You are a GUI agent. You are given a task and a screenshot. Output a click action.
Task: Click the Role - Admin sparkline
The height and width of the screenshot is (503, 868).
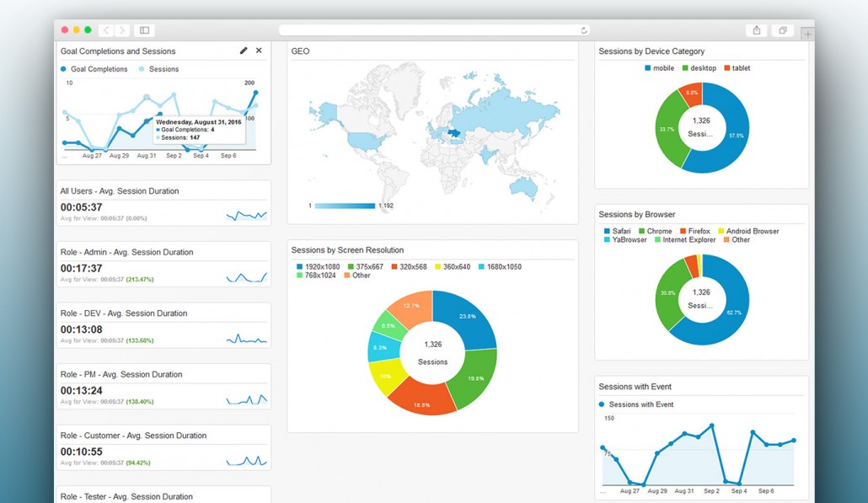click(x=246, y=276)
